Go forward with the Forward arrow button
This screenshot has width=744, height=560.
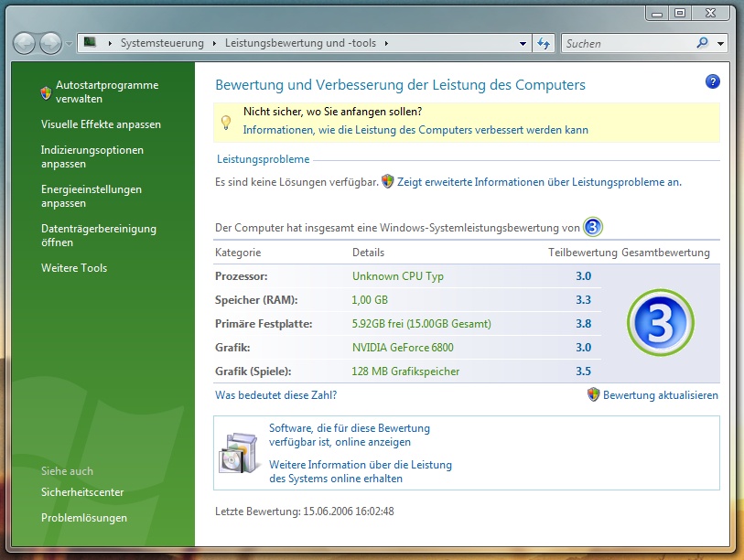(x=50, y=44)
